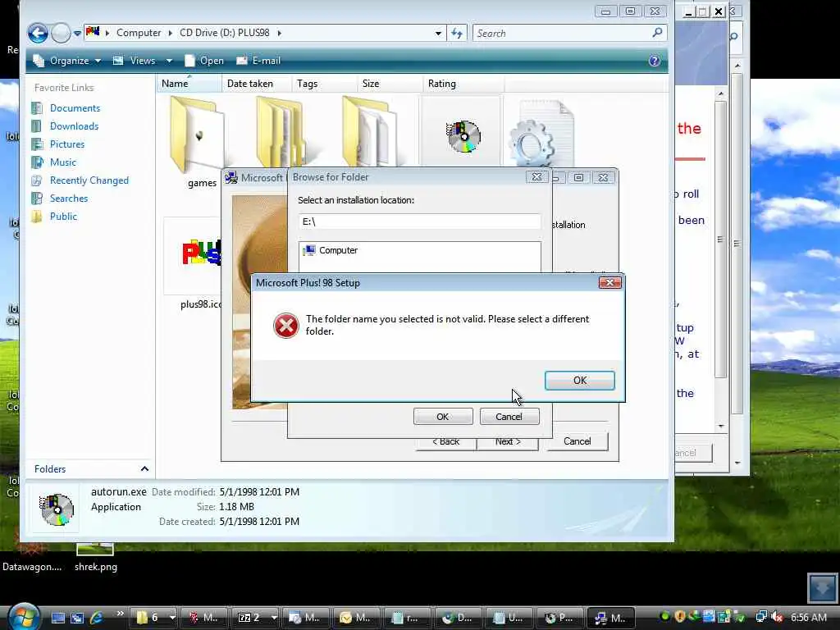Sort by the Rating column header
Viewport: 840px width, 630px height.
point(463,84)
